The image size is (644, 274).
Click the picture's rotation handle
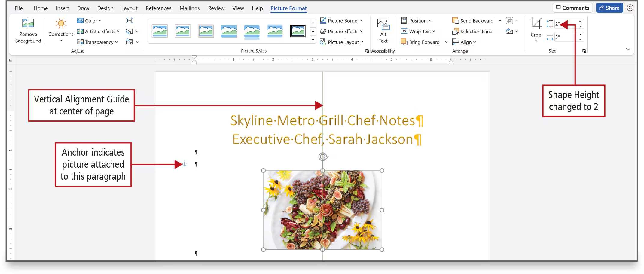(x=323, y=157)
